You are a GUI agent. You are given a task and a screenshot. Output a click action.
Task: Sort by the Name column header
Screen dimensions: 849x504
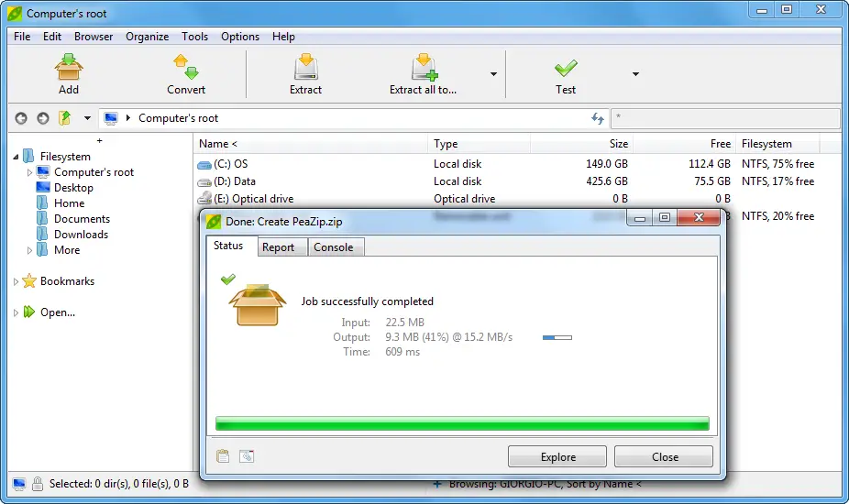[x=311, y=144]
